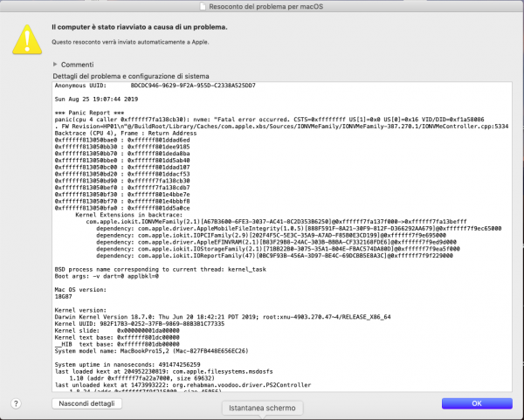Click the 'panic(cpu 4 caller' nvme error line
The image size is (524, 420).
tap(269, 120)
